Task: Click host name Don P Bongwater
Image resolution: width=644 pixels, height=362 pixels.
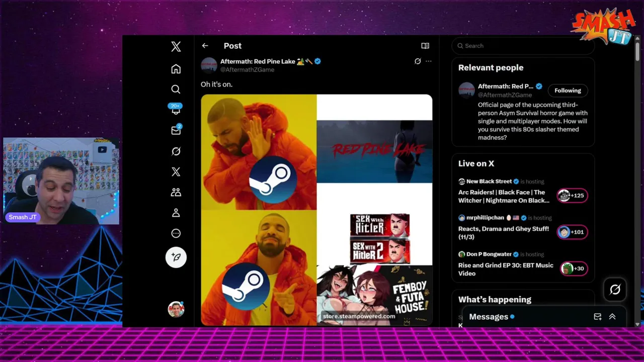Action: click(489, 254)
